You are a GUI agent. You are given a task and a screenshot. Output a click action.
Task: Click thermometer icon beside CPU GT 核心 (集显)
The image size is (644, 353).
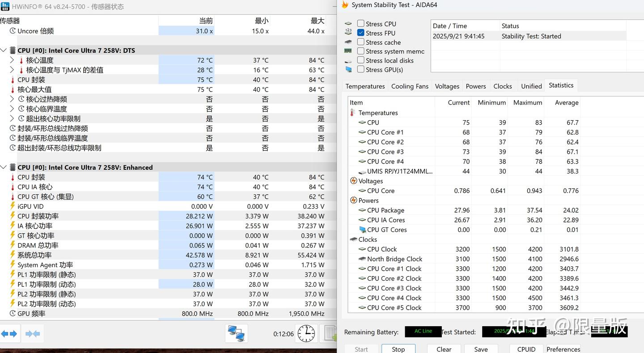[x=13, y=197]
